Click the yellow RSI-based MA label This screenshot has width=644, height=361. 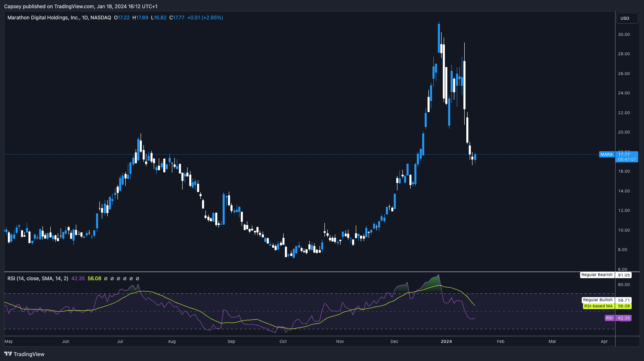point(598,306)
